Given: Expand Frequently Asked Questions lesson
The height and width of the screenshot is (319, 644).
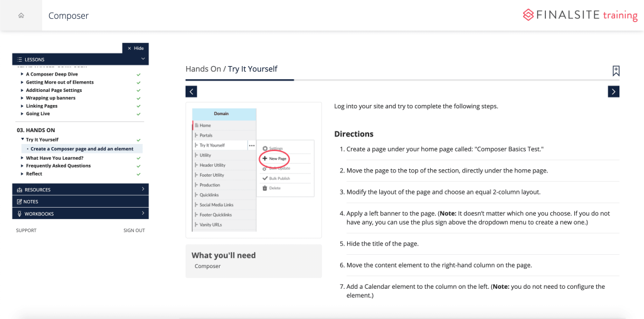Looking at the screenshot, I should click(23, 166).
